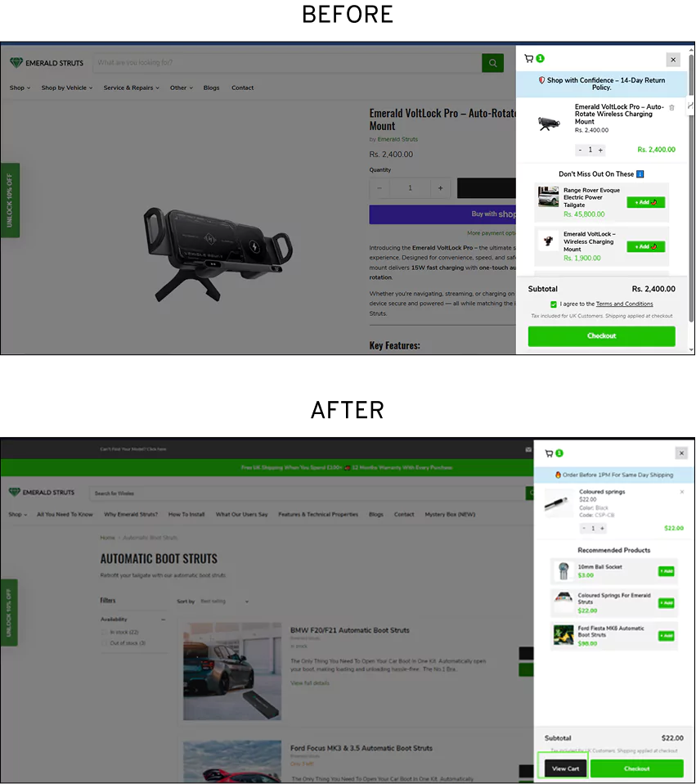Click the green magnifier search button

tap(492, 63)
